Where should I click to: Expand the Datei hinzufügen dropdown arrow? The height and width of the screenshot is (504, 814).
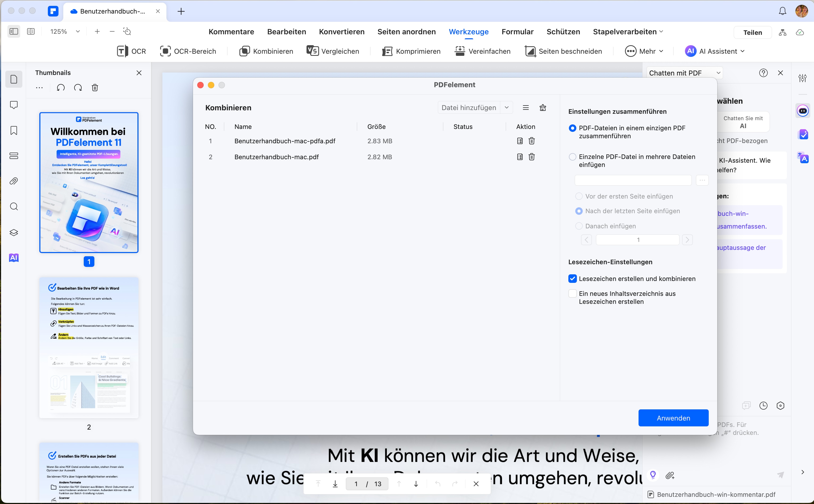[506, 108]
